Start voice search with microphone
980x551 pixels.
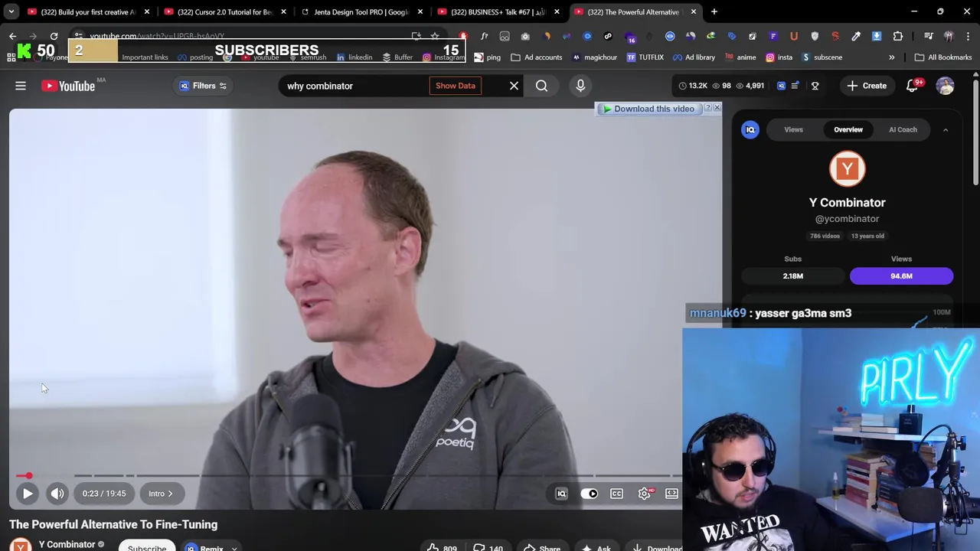[580, 86]
